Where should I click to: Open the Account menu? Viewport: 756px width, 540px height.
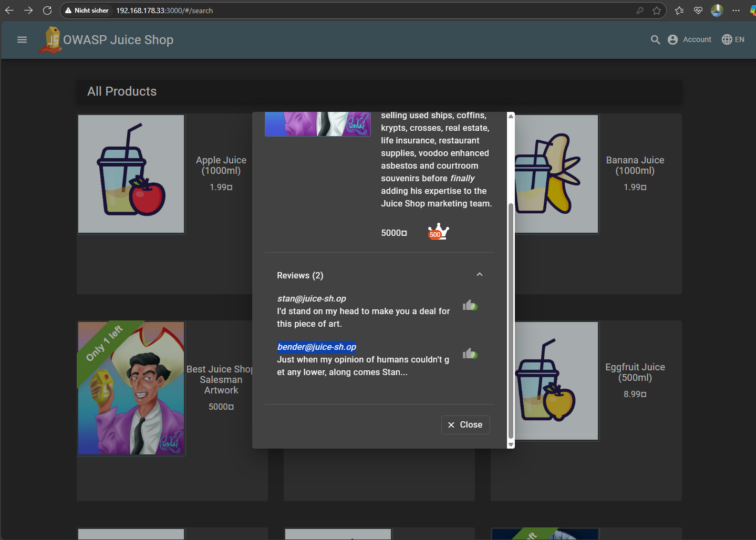(689, 40)
